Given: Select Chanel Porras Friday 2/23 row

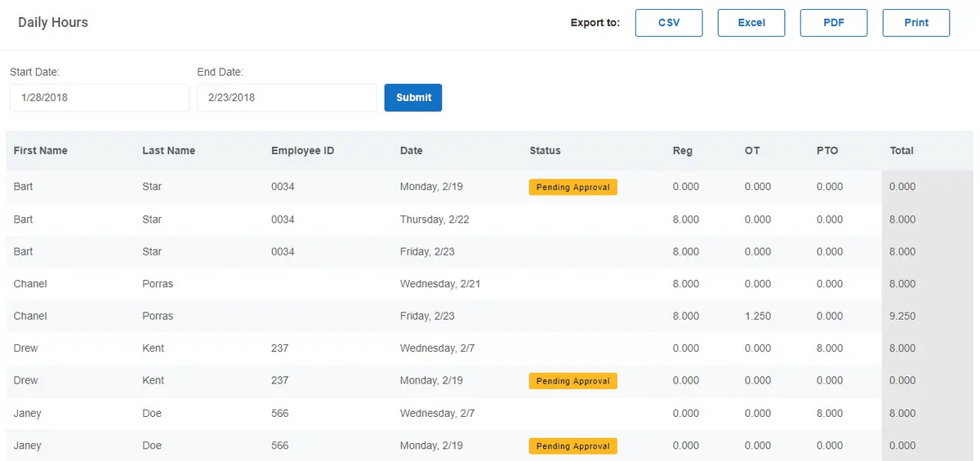Looking at the screenshot, I should pyautogui.click(x=489, y=316).
